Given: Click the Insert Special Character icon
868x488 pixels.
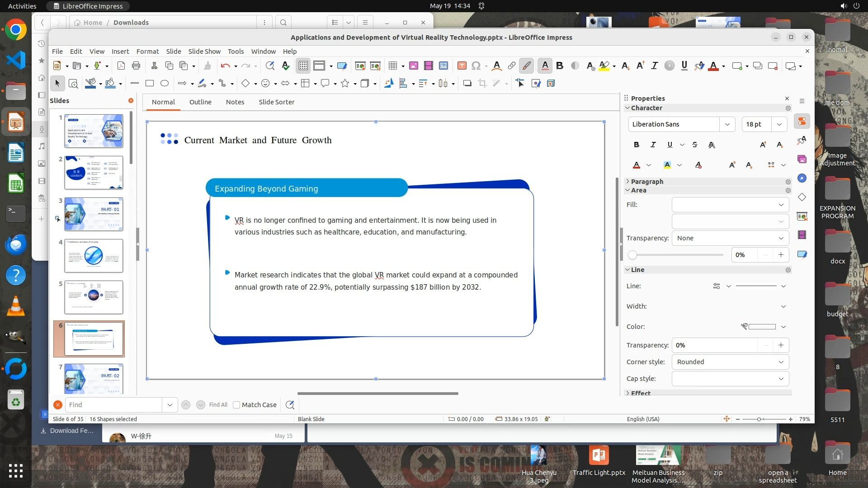Looking at the screenshot, I should click(x=476, y=66).
